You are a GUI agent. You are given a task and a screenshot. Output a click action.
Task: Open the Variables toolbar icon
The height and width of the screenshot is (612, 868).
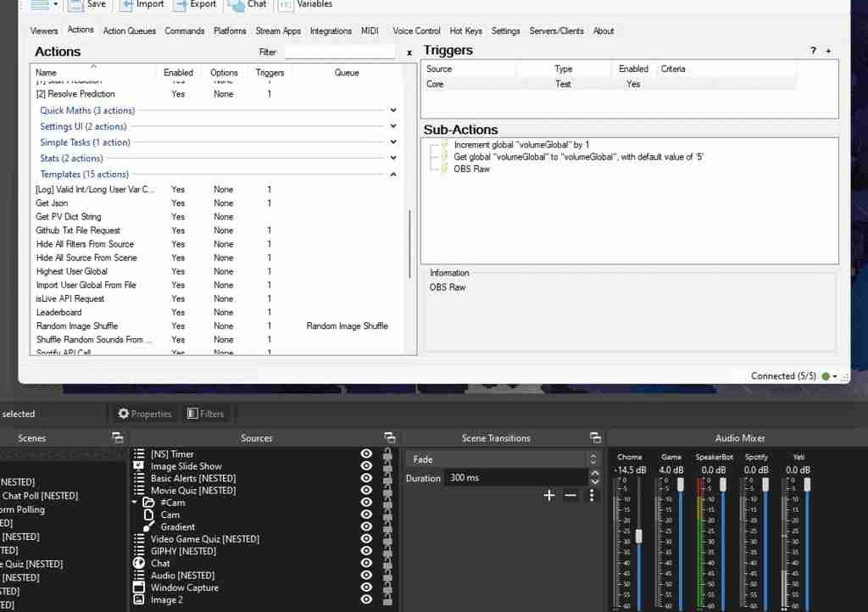coord(285,5)
